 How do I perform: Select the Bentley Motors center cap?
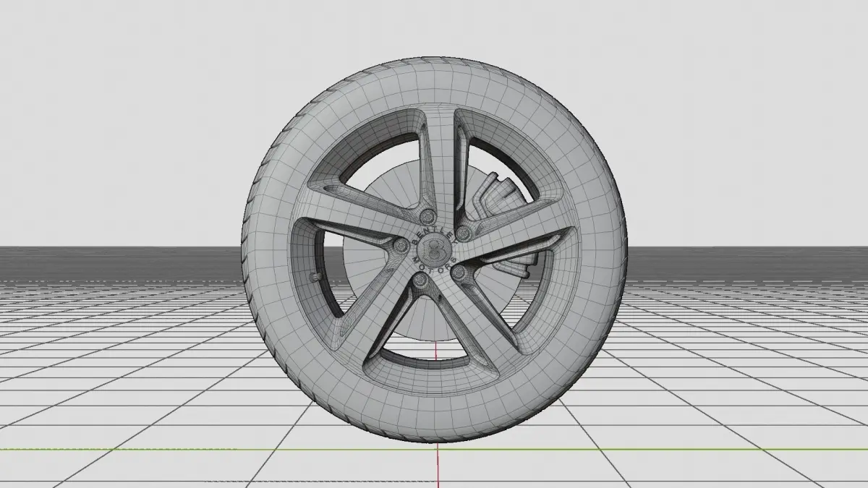pyautogui.click(x=434, y=251)
